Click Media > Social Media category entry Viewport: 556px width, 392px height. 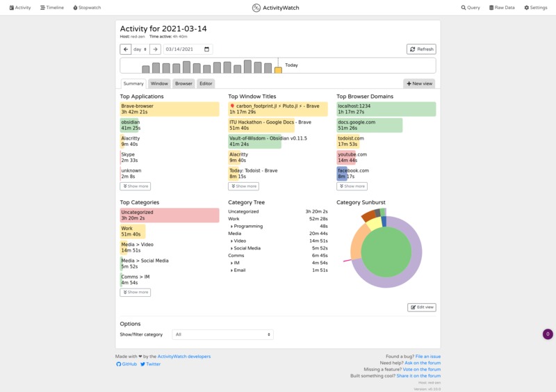145,263
